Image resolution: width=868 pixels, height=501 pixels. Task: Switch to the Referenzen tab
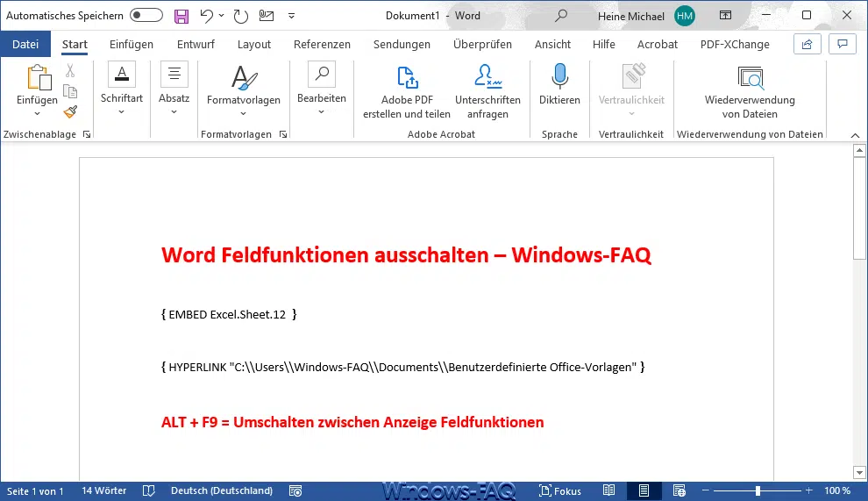tap(322, 44)
